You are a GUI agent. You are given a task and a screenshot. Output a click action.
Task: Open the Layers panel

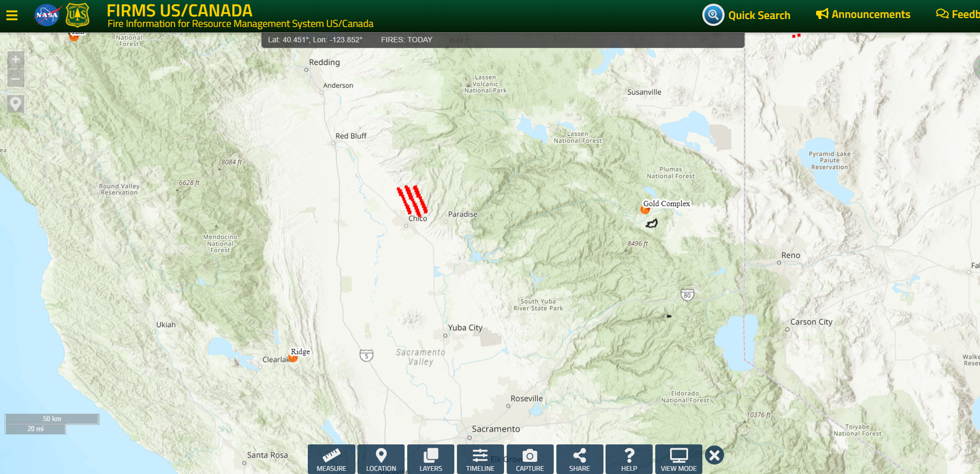[x=431, y=459]
